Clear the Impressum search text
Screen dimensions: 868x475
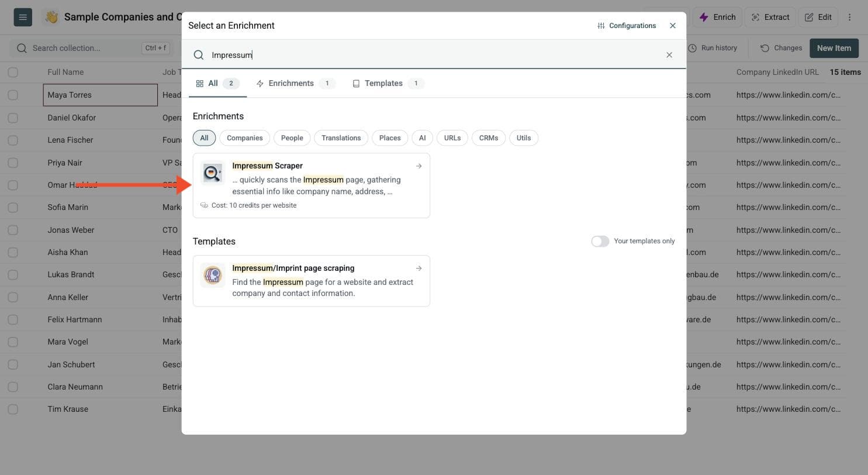pyautogui.click(x=669, y=55)
